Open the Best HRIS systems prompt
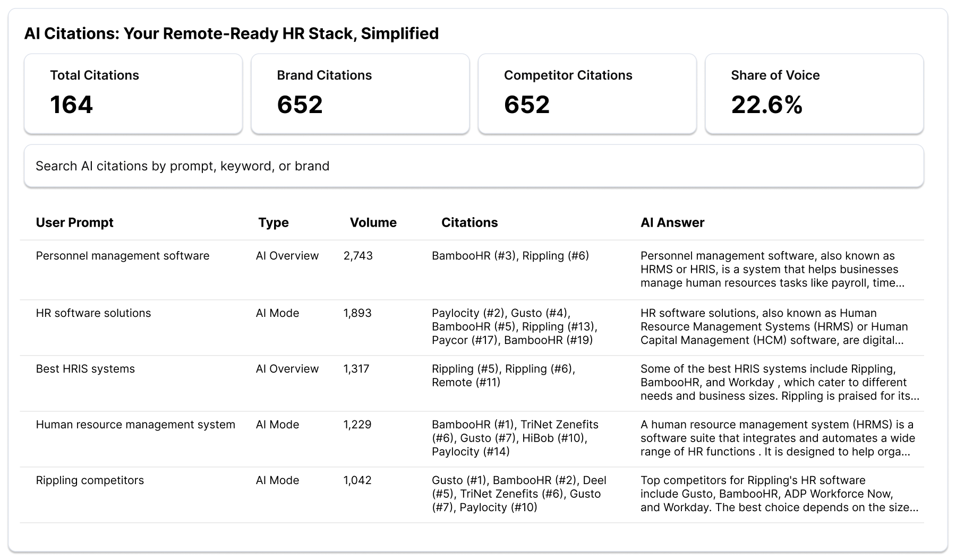Viewport: 956px width, 560px height. coord(84,368)
